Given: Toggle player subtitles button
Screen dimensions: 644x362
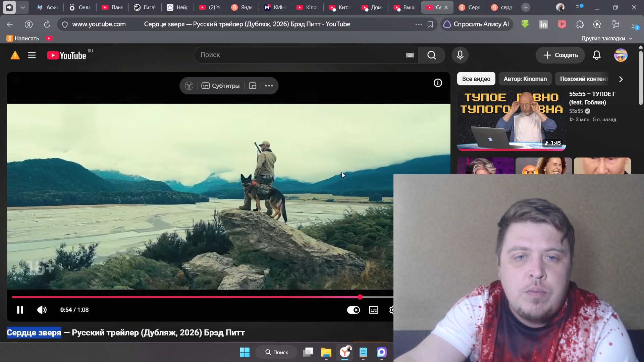Looking at the screenshot, I should coord(373,310).
